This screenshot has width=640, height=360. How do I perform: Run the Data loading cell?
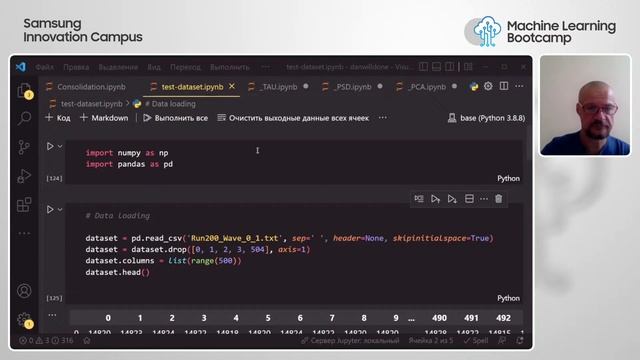[x=50, y=209]
